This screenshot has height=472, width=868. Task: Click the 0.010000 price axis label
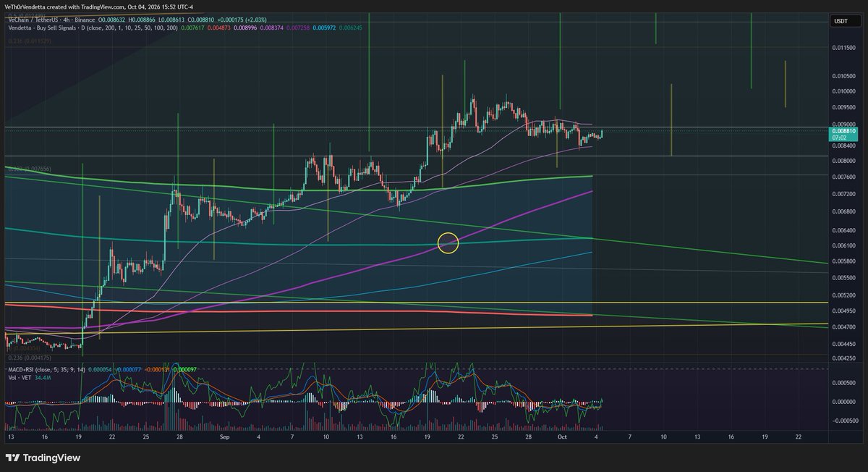click(x=843, y=91)
